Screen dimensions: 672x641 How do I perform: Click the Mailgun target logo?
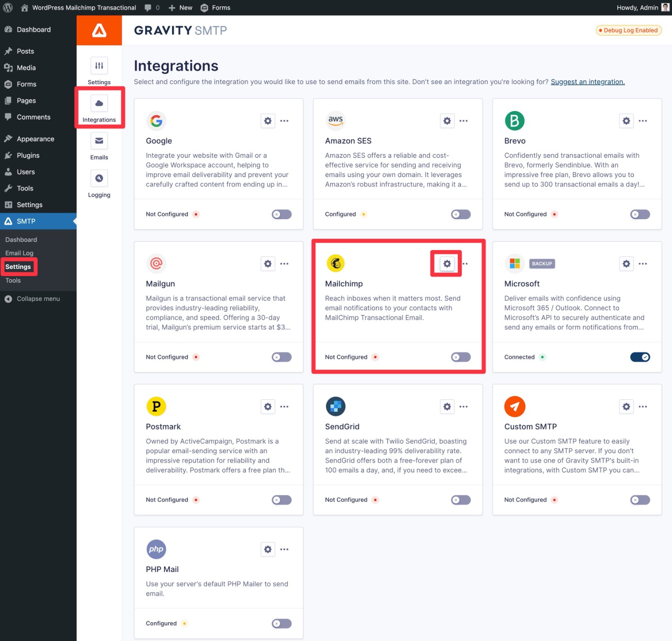click(x=156, y=264)
